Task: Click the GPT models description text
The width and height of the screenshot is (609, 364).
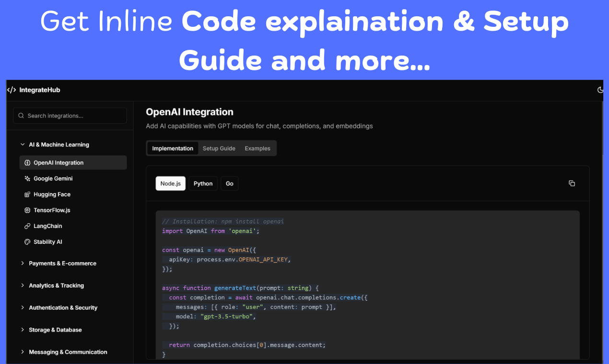Action: [259, 126]
